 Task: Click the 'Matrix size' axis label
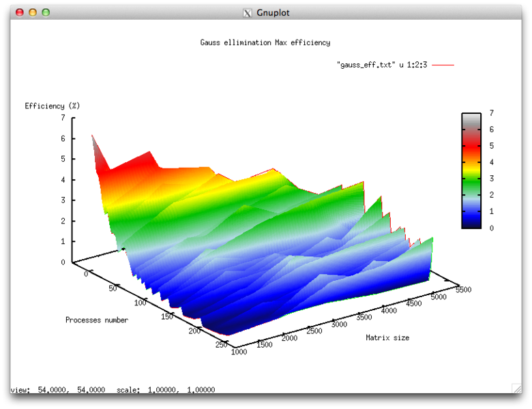coord(387,337)
